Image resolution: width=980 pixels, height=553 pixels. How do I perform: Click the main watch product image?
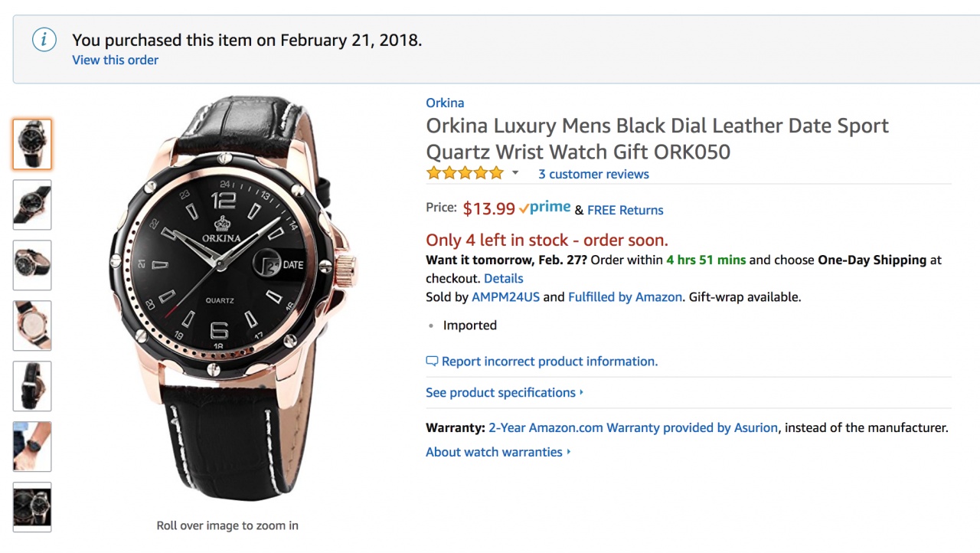point(230,299)
